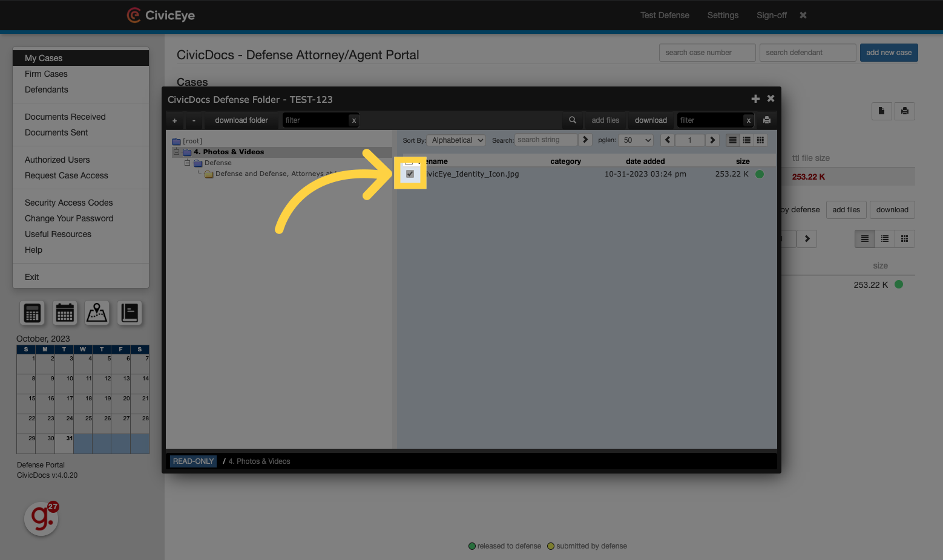The height and width of the screenshot is (560, 943).
Task: Click Sign-off in top bar
Action: click(772, 15)
